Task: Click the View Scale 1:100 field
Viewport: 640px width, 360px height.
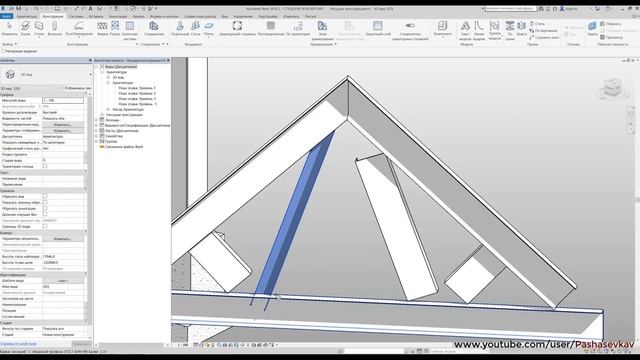Action: [63, 100]
